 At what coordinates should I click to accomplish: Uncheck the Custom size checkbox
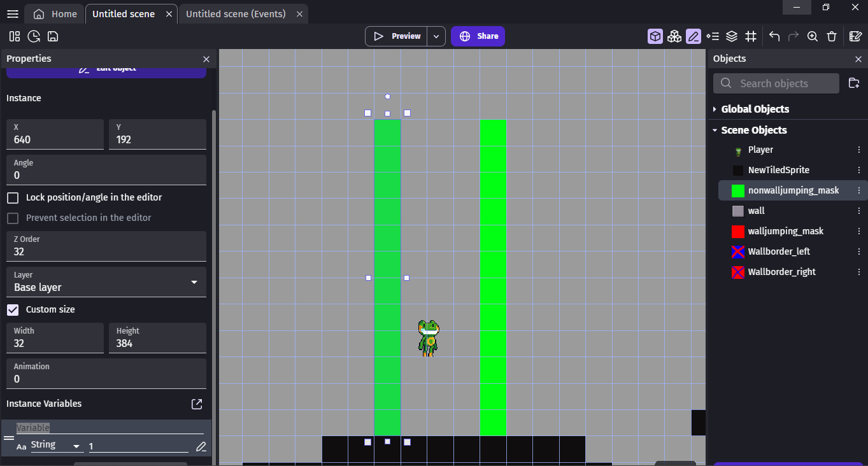(13, 309)
